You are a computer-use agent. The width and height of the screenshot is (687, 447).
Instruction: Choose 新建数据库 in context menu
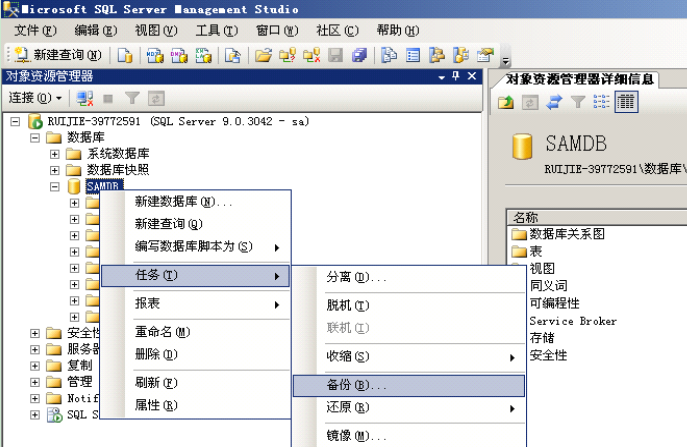195,202
